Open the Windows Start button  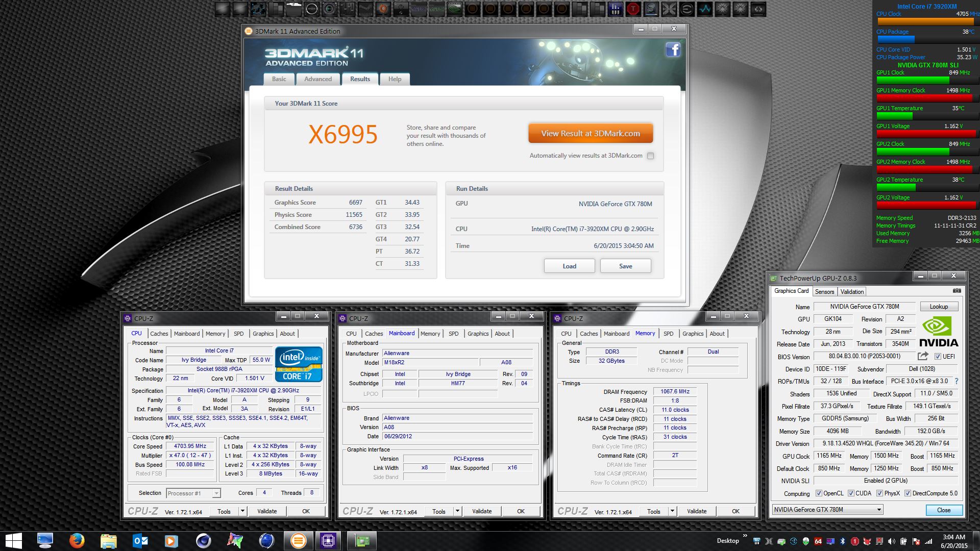tap(13, 541)
